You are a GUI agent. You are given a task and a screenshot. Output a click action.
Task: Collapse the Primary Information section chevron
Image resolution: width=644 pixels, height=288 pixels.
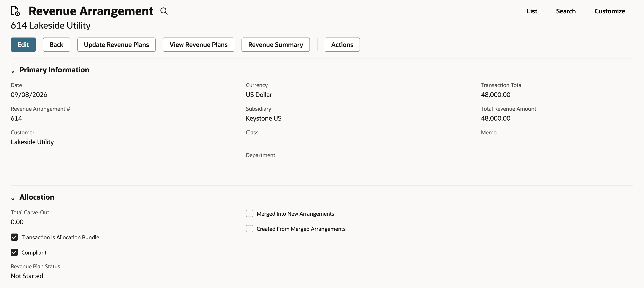pos(13,72)
